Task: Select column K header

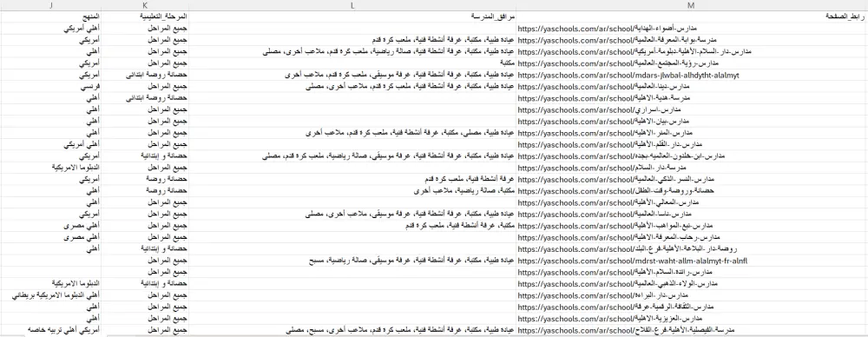Action: pyautogui.click(x=146, y=5)
